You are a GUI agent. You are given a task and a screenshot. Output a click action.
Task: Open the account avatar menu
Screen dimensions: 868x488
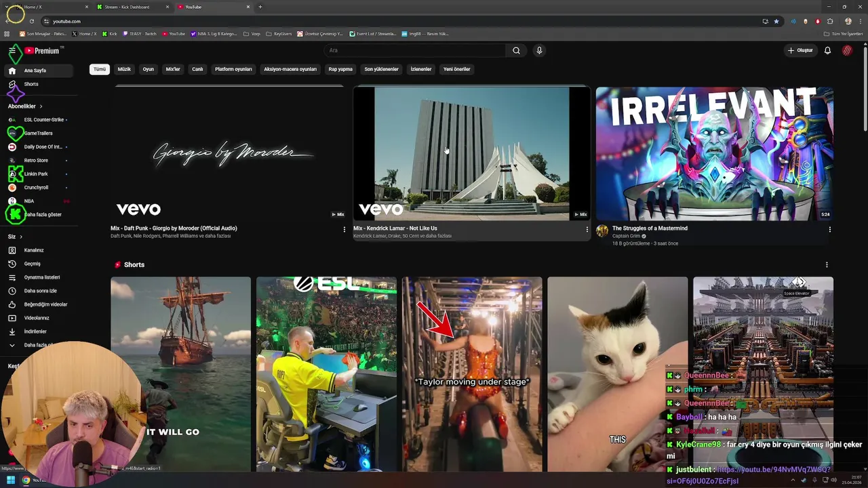coord(847,50)
